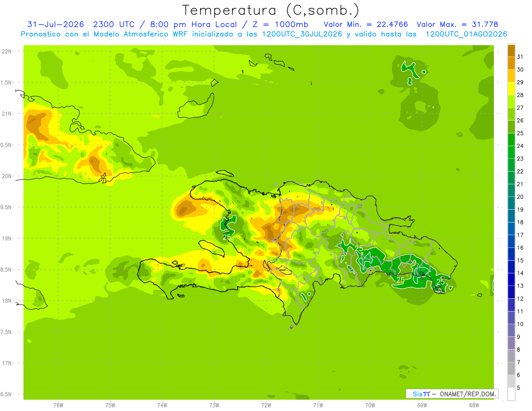This screenshot has width=532, height=411.
Task: Click the '19N' latitude axis label
Action: click(7, 239)
